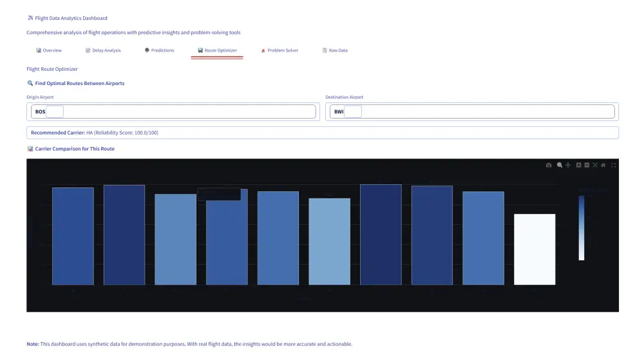
Task: Click the Destination Airport label
Action: tap(344, 97)
